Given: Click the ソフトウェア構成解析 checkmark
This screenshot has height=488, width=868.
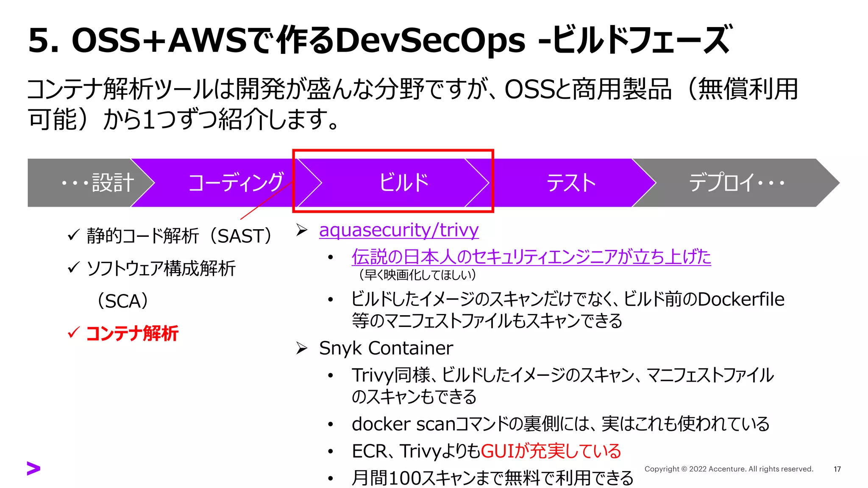Looking at the screenshot, I should (x=74, y=267).
